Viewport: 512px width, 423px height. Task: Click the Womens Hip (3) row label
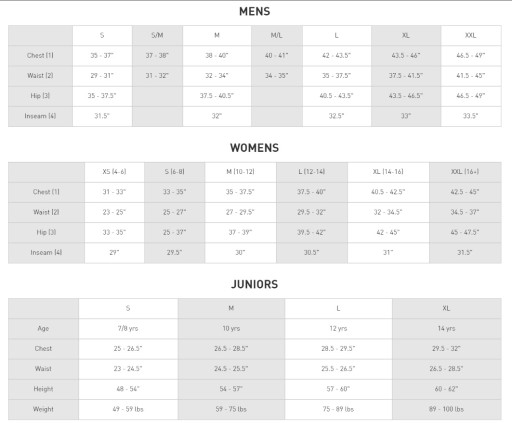pos(46,233)
